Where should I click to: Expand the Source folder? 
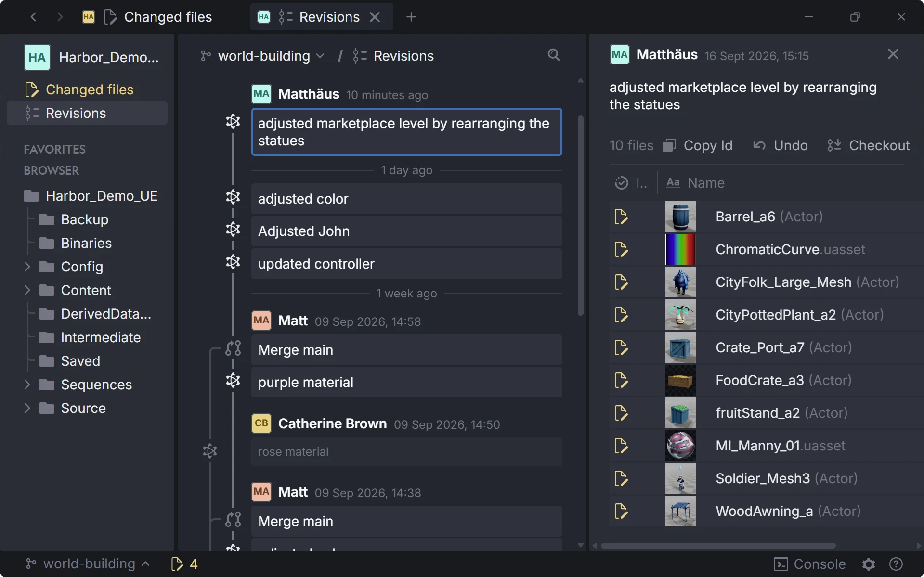[x=27, y=408]
